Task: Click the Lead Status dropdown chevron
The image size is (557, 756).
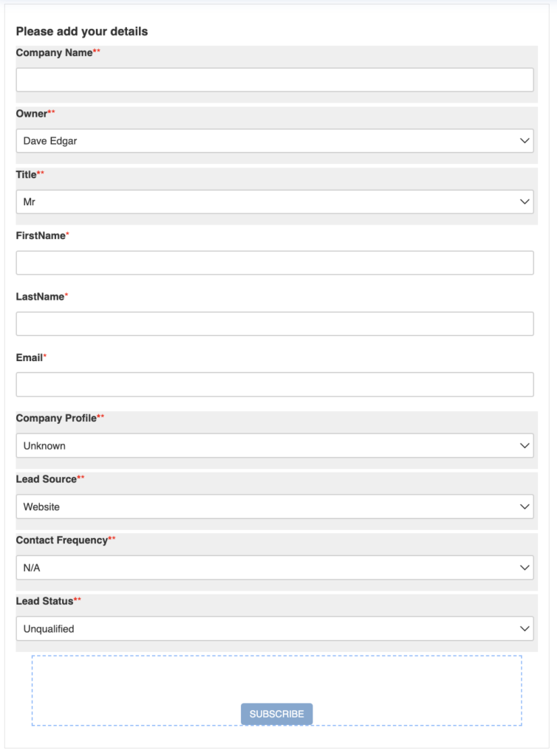Action: (x=525, y=628)
